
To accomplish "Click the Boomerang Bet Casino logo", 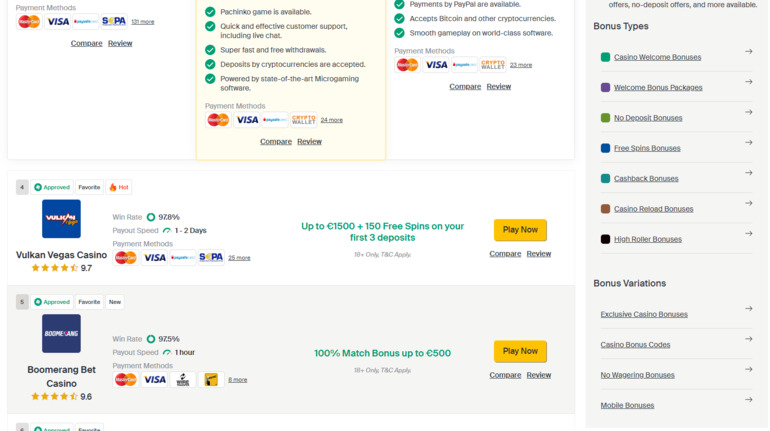I will click(x=61, y=334).
